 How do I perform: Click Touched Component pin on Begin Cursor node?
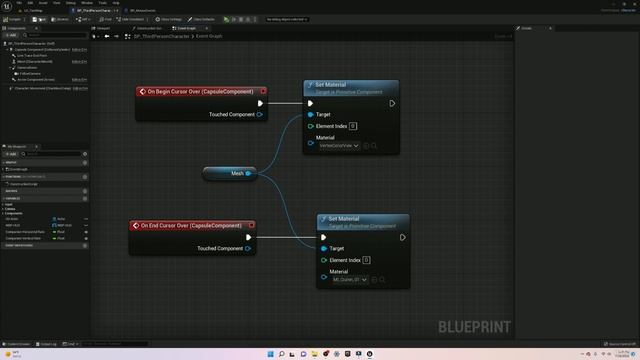coord(260,114)
